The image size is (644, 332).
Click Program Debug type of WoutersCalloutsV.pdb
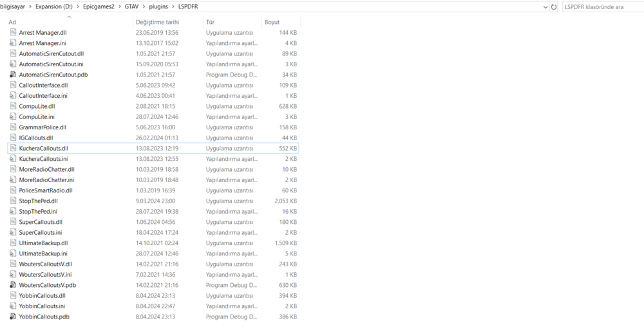tap(232, 285)
